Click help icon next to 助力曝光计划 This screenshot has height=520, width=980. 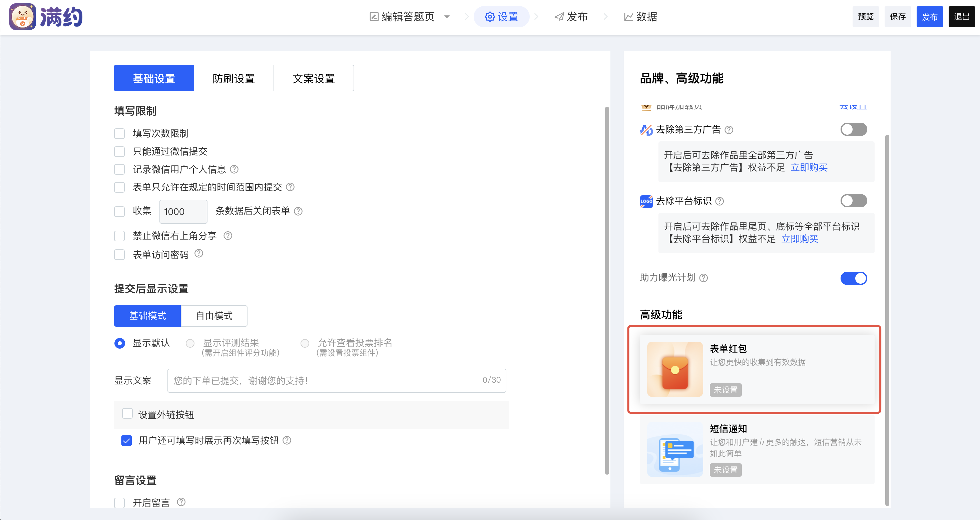703,278
